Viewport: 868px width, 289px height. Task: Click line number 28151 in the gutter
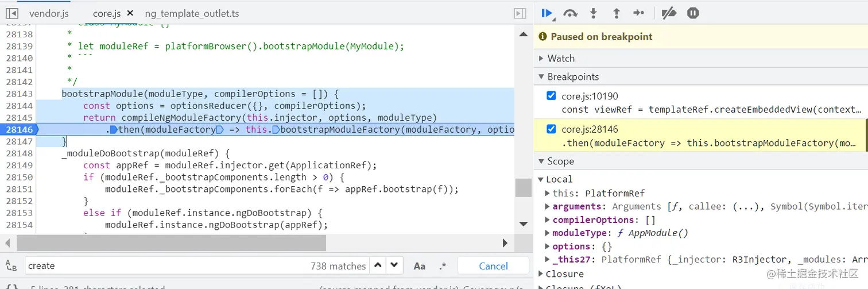coord(19,189)
